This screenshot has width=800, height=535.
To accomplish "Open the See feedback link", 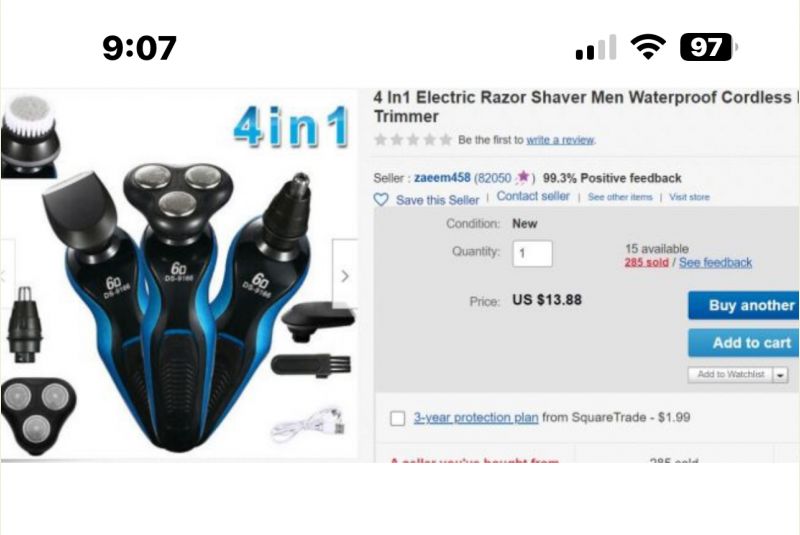I will (715, 263).
